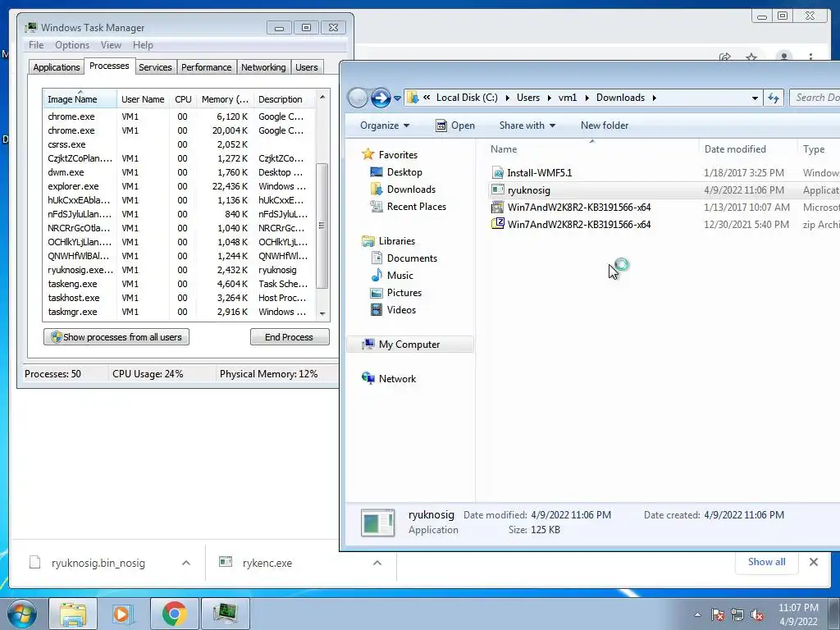The width and height of the screenshot is (840, 630).
Task: Open Pictures library
Action: [404, 293]
